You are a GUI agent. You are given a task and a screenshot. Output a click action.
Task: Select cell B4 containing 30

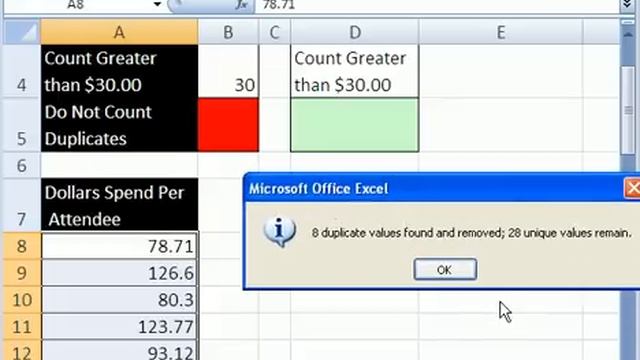coord(228,71)
